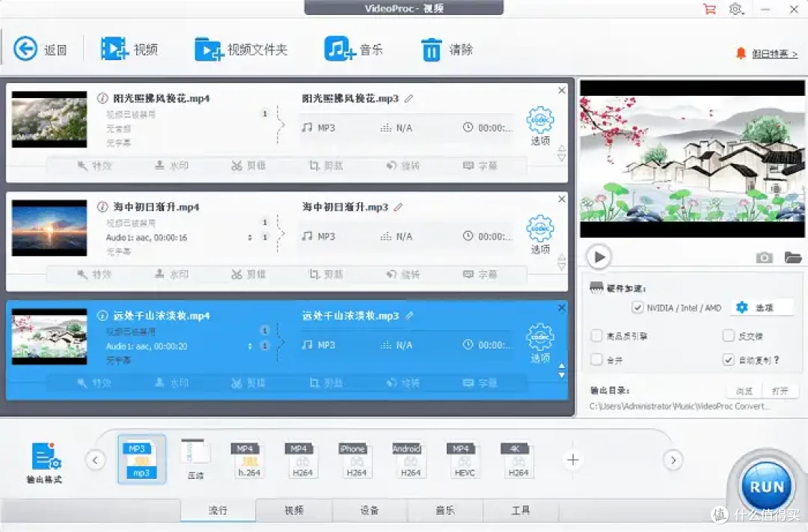Choose the 4K H264 preset
This screenshot has width=808, height=532.
coord(518,460)
